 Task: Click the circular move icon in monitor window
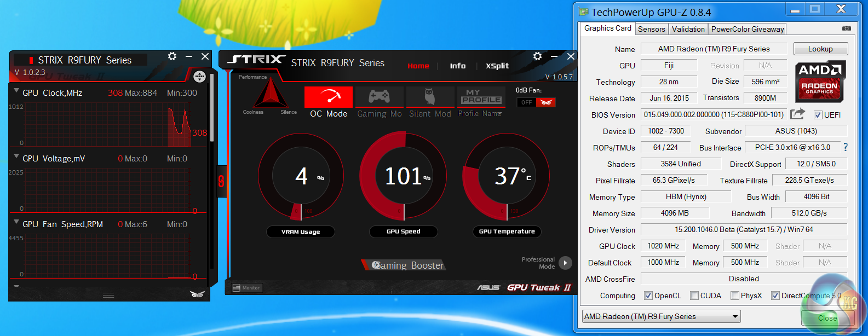coord(199,77)
